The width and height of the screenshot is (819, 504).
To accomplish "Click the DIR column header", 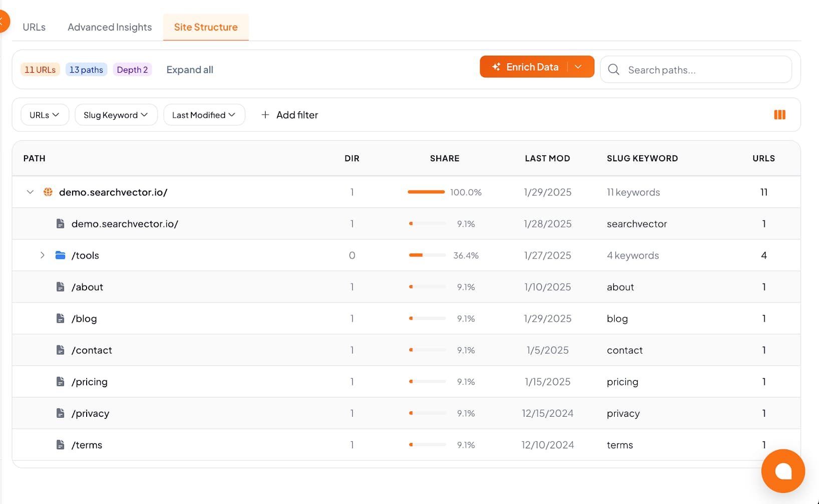I will pos(352,158).
